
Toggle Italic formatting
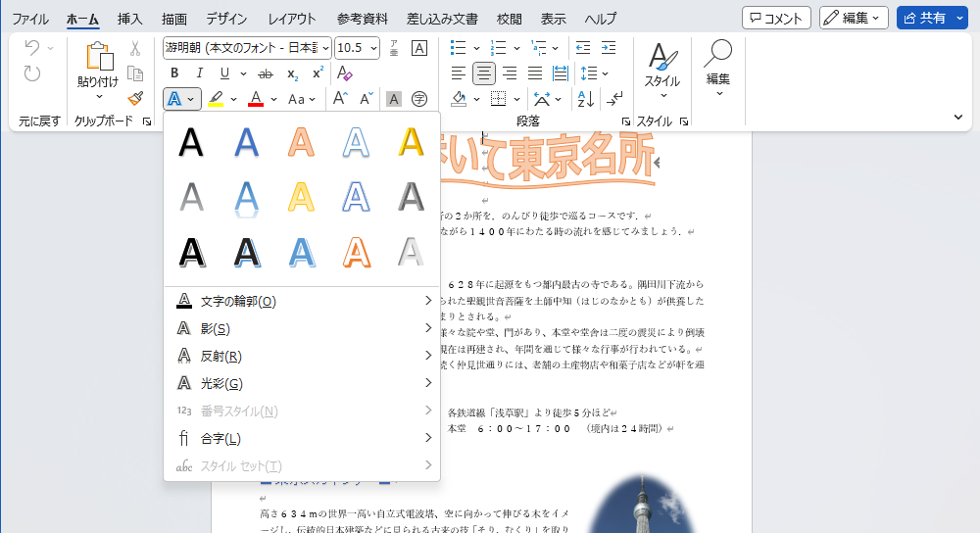199,73
